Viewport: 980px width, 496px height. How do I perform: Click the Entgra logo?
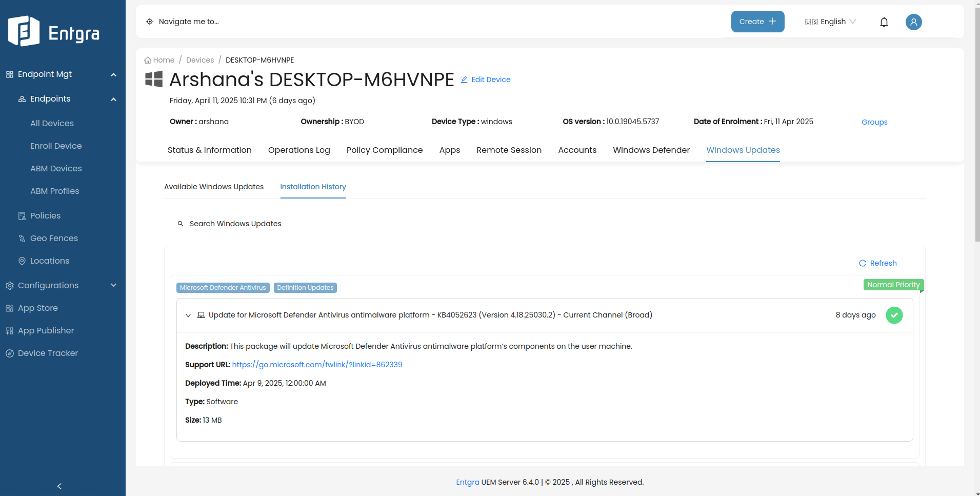[x=54, y=31]
